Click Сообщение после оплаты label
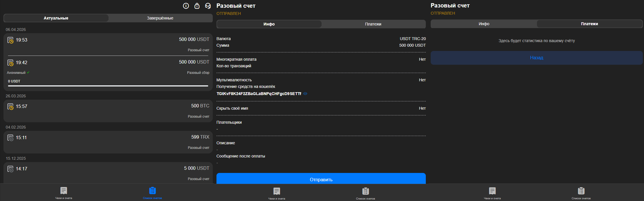This screenshot has width=644, height=201. tap(241, 156)
